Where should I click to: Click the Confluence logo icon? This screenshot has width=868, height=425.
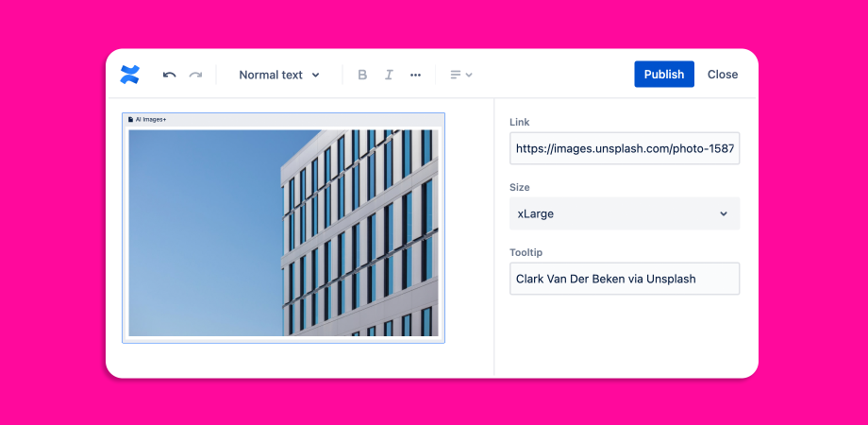pos(130,75)
